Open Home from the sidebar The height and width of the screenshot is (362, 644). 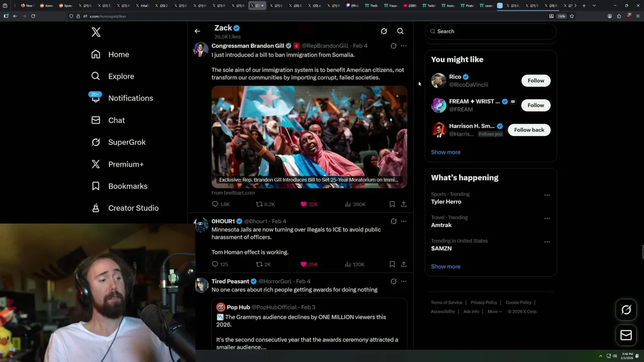(x=110, y=54)
